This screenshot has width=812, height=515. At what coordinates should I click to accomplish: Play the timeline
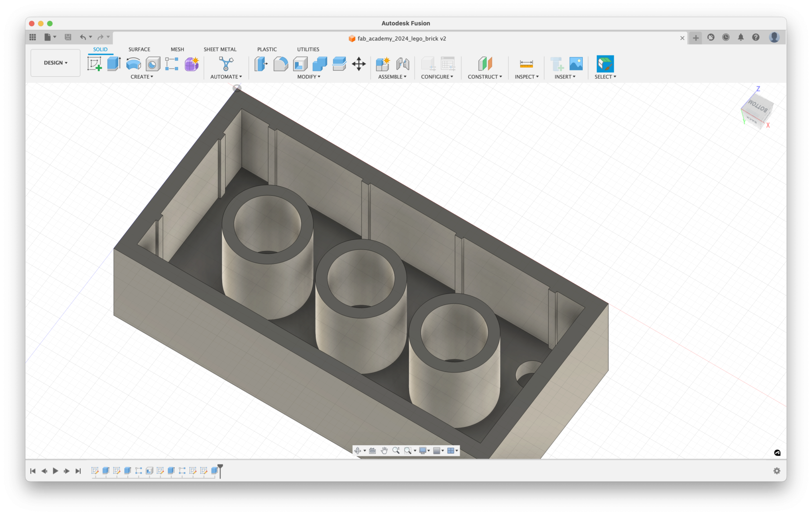point(55,471)
